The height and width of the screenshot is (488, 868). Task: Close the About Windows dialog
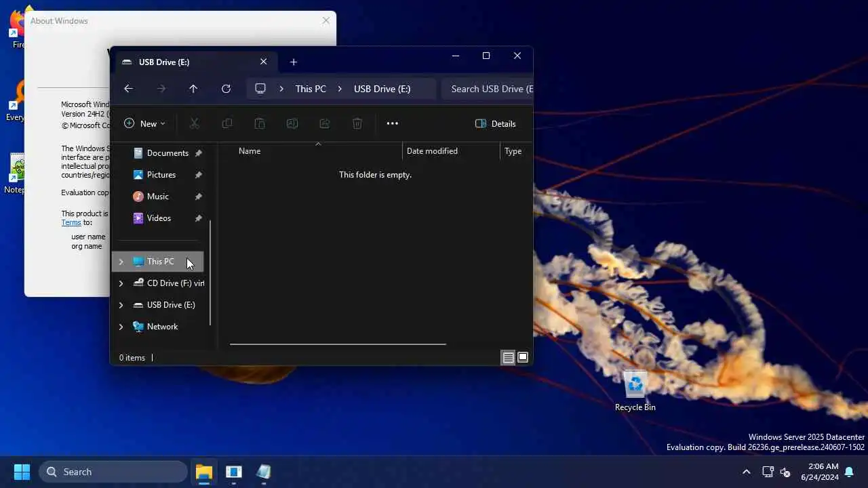click(326, 20)
